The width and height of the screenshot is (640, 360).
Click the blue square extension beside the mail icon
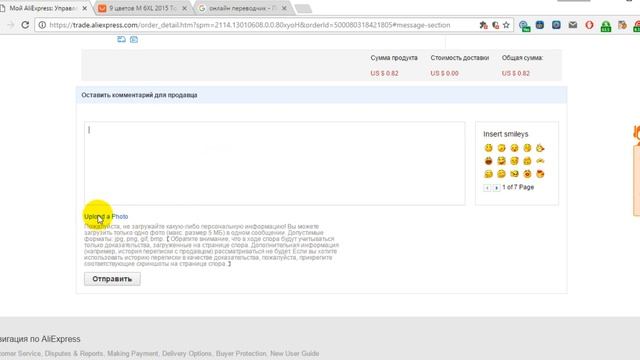(556, 25)
